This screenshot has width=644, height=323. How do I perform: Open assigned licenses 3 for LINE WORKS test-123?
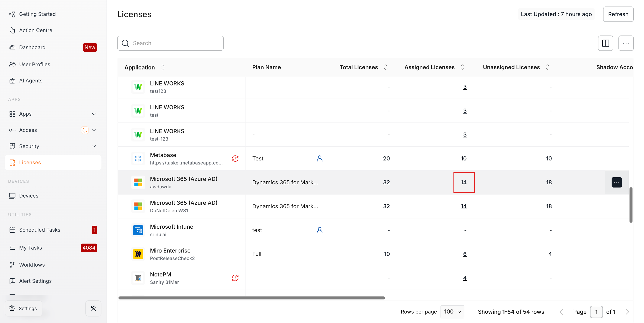point(465,135)
